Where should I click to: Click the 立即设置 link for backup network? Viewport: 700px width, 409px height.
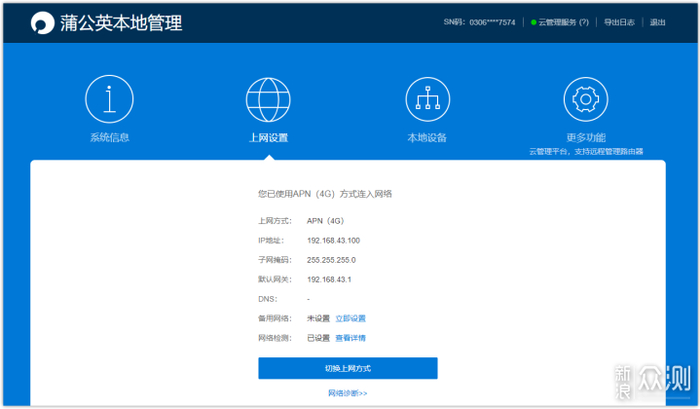coord(350,318)
